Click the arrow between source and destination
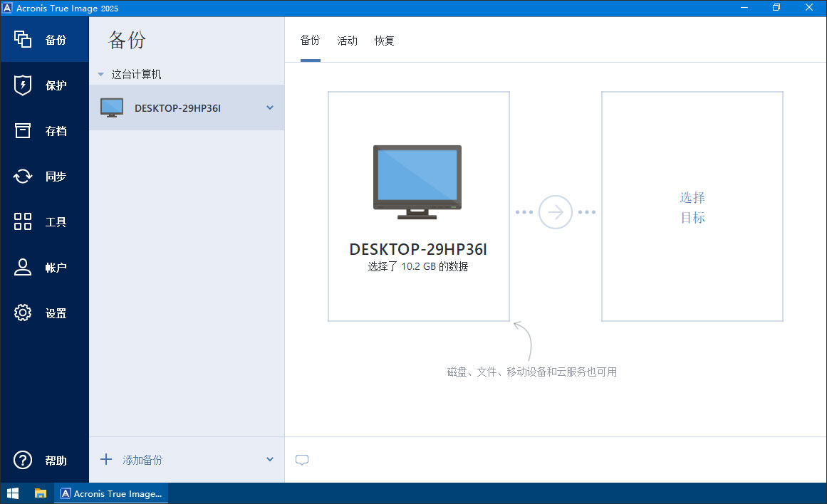The width and height of the screenshot is (827, 504). click(x=556, y=211)
